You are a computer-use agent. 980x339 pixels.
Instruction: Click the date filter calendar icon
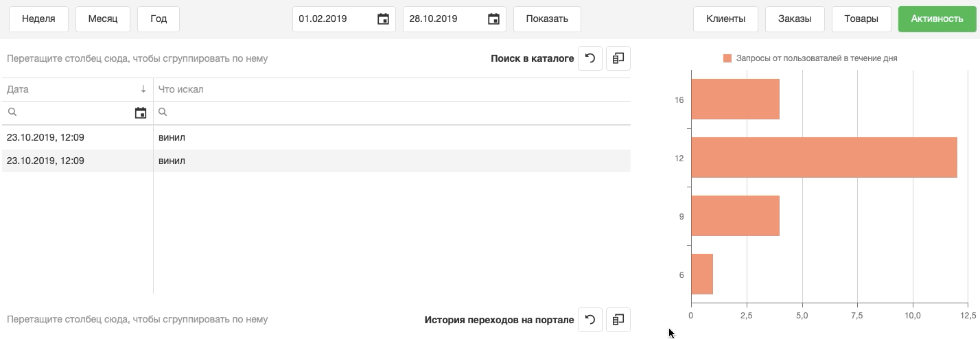pos(141,113)
